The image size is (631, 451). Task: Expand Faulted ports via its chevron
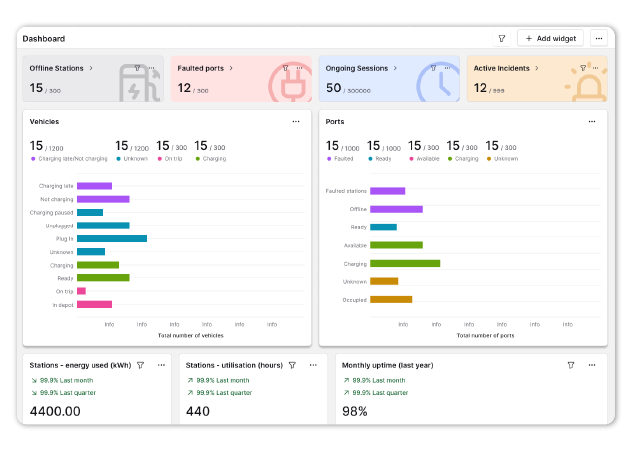[x=231, y=68]
